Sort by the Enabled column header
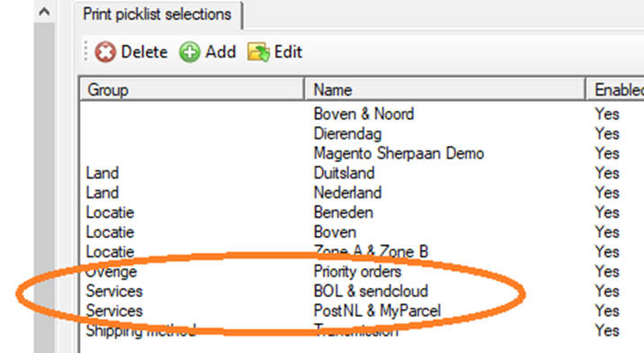The image size is (644, 353). [x=615, y=90]
